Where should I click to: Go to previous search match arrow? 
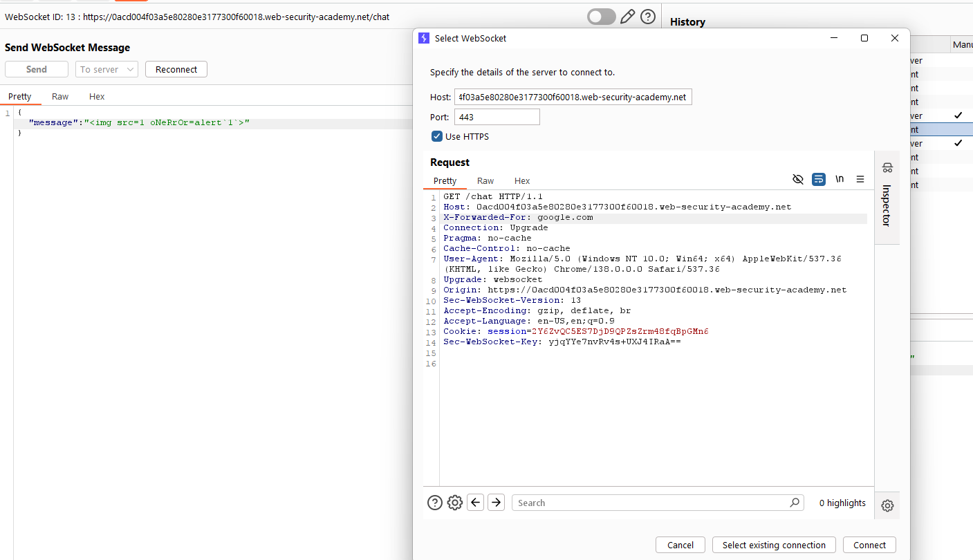pyautogui.click(x=475, y=503)
